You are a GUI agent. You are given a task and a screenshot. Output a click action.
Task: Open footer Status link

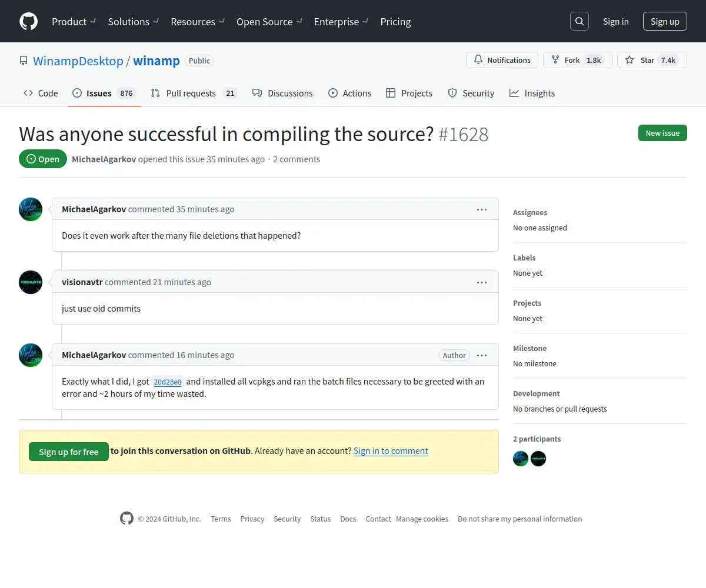(x=321, y=519)
